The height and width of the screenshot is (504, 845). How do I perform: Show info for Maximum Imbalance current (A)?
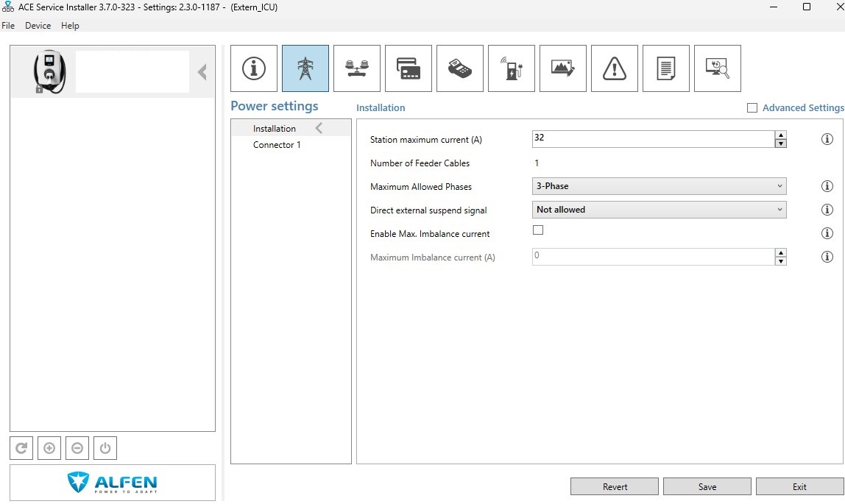(x=827, y=257)
